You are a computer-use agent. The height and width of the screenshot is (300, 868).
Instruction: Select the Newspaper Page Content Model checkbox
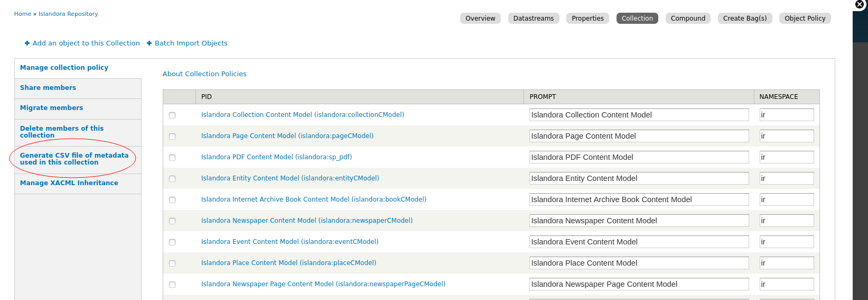point(172,285)
